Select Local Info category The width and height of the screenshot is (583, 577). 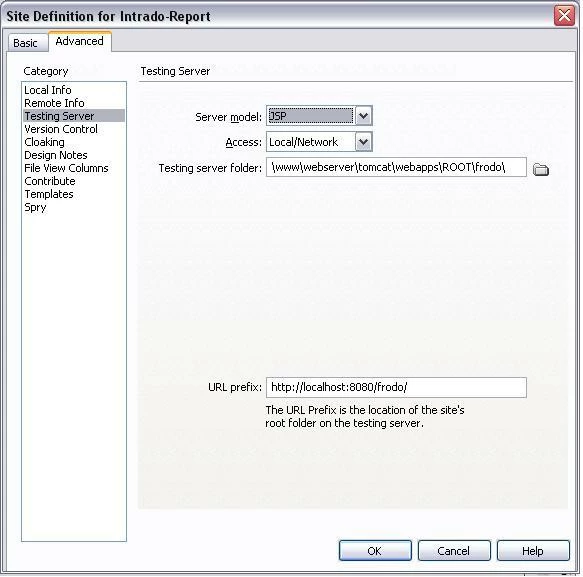click(48, 90)
